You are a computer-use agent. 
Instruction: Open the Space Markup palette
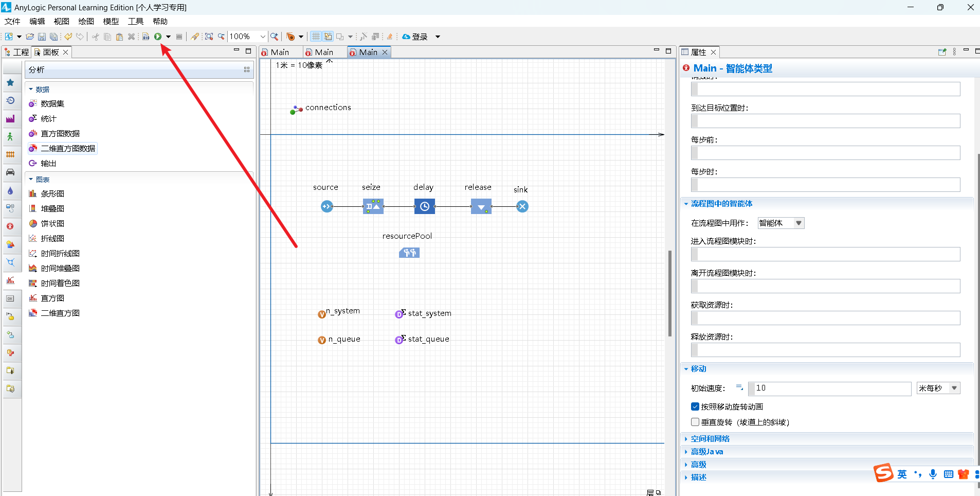pos(10,262)
